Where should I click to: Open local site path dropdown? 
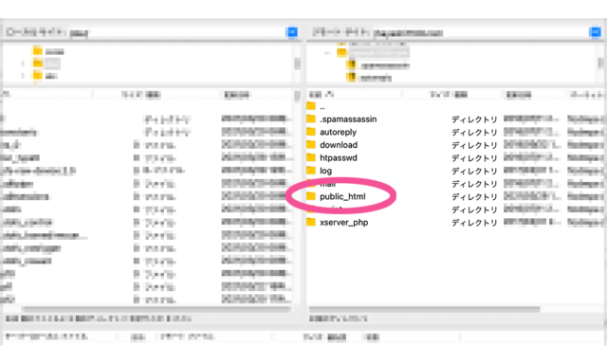click(292, 32)
